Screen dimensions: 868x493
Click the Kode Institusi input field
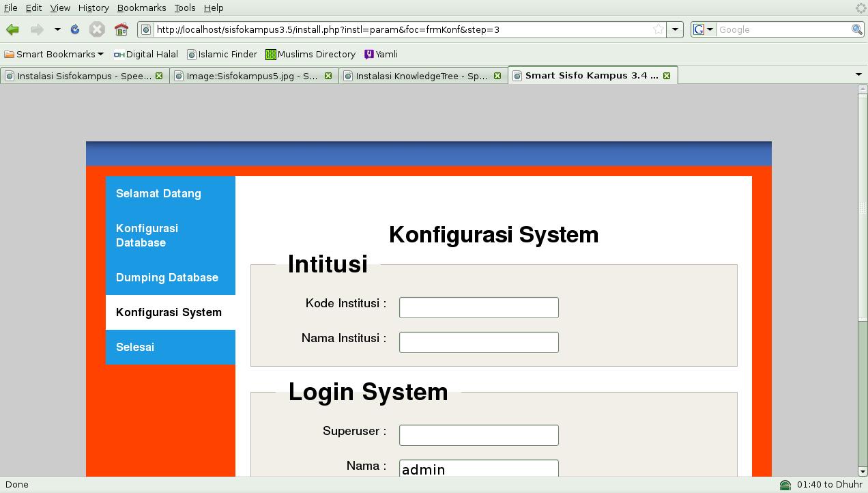(x=478, y=307)
